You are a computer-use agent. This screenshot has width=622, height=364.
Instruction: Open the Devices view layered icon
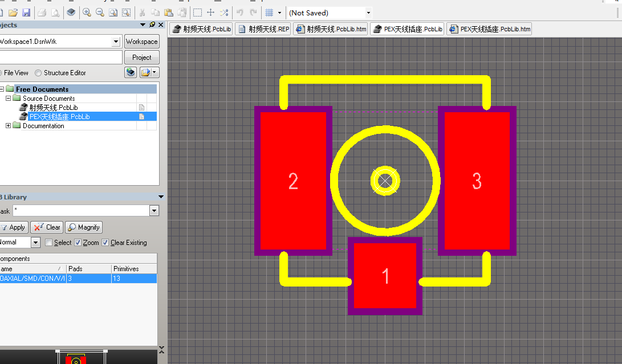(x=71, y=13)
